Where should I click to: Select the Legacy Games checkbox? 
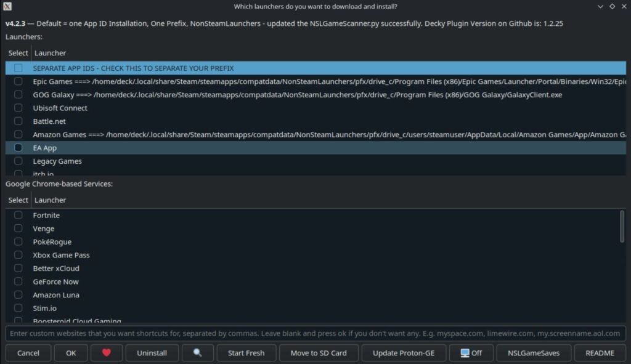18,161
